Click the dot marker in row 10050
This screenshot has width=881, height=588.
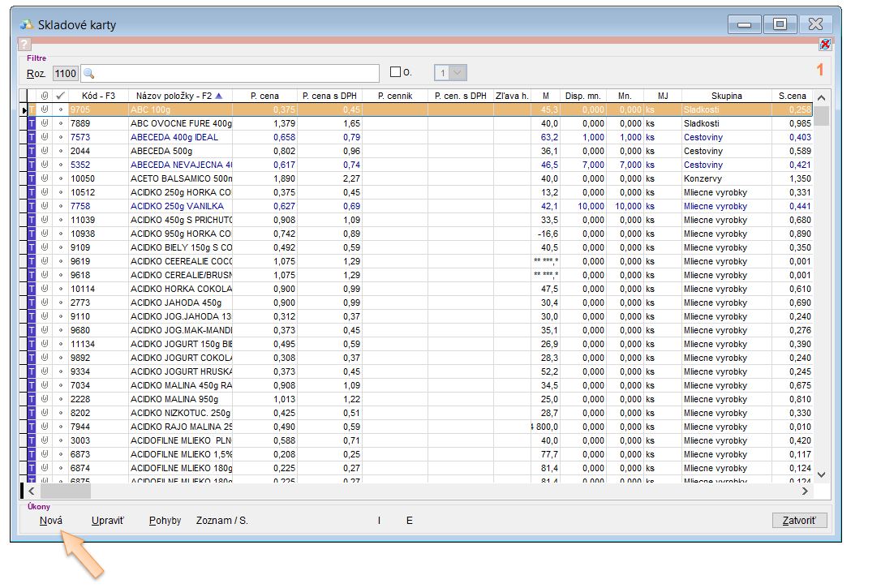[x=60, y=178]
